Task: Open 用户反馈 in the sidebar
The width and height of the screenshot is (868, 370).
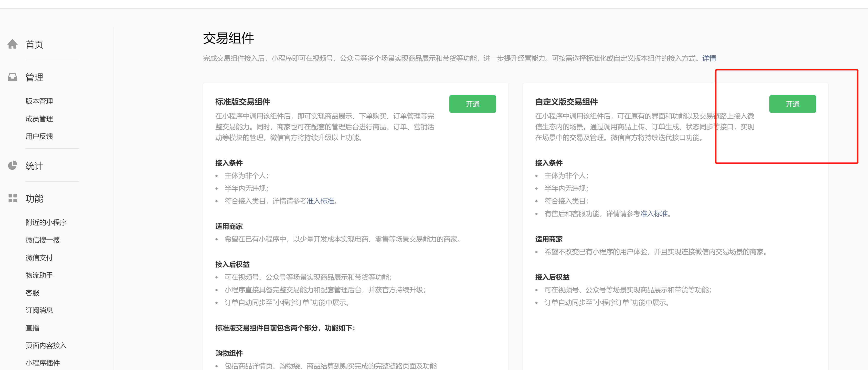Action: [x=39, y=136]
